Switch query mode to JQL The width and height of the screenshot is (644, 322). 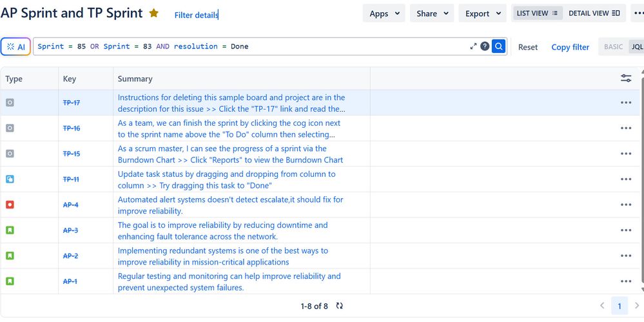(x=637, y=47)
